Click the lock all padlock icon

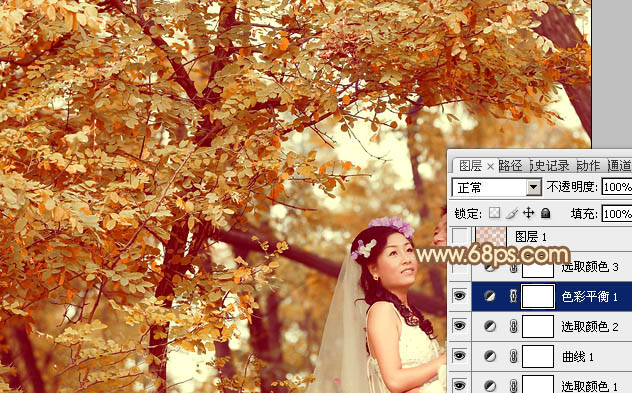pyautogui.click(x=546, y=213)
